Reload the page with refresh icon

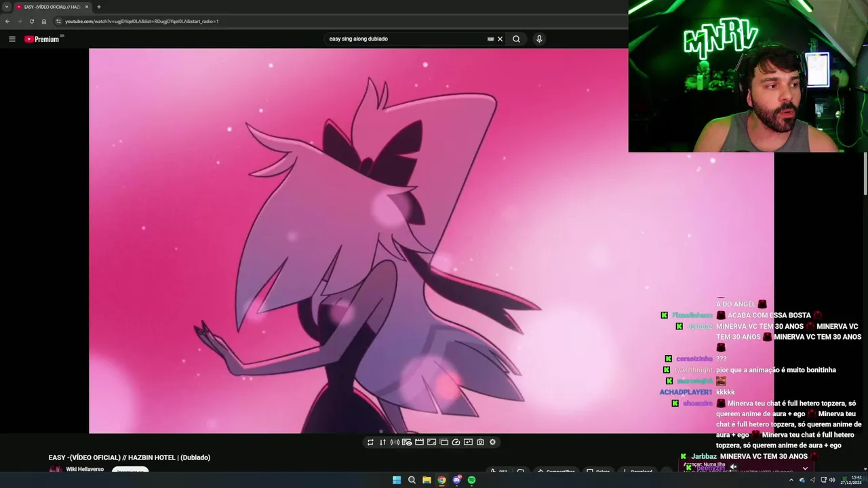tap(32, 21)
